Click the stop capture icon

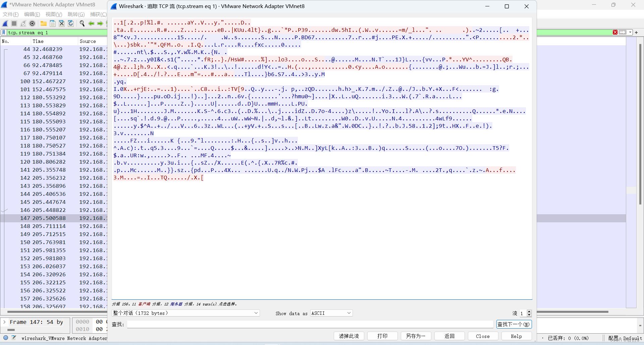coord(14,23)
